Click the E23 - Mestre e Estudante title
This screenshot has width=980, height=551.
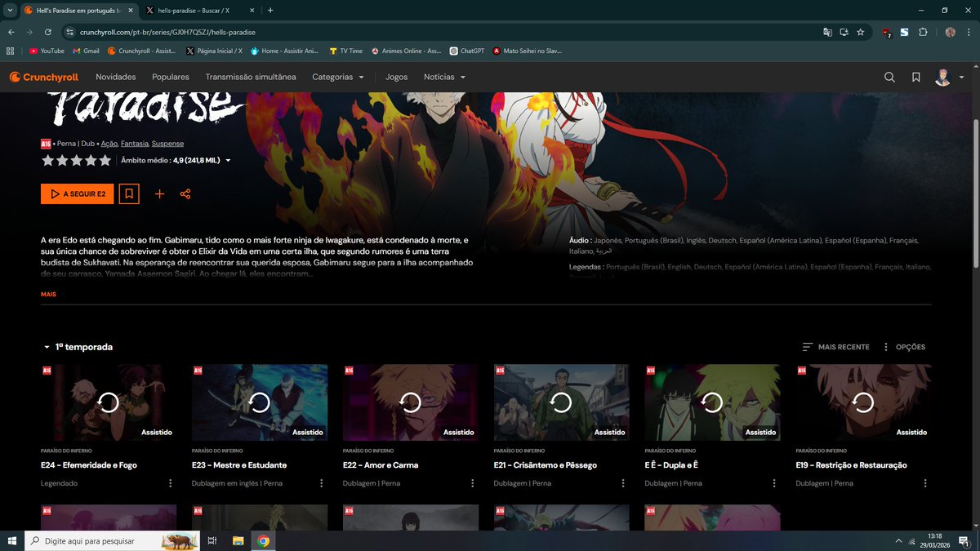[239, 465]
